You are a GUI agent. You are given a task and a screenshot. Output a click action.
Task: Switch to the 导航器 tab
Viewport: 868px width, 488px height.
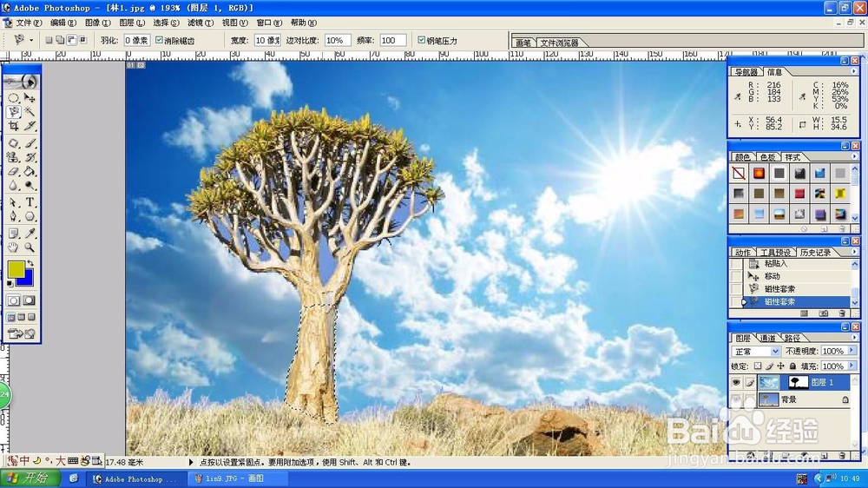pos(746,72)
